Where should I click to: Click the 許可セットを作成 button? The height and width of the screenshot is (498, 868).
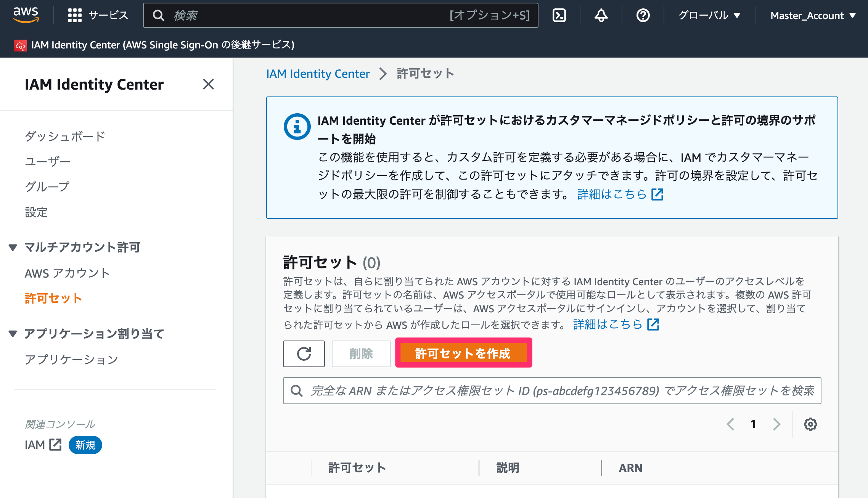tap(463, 353)
